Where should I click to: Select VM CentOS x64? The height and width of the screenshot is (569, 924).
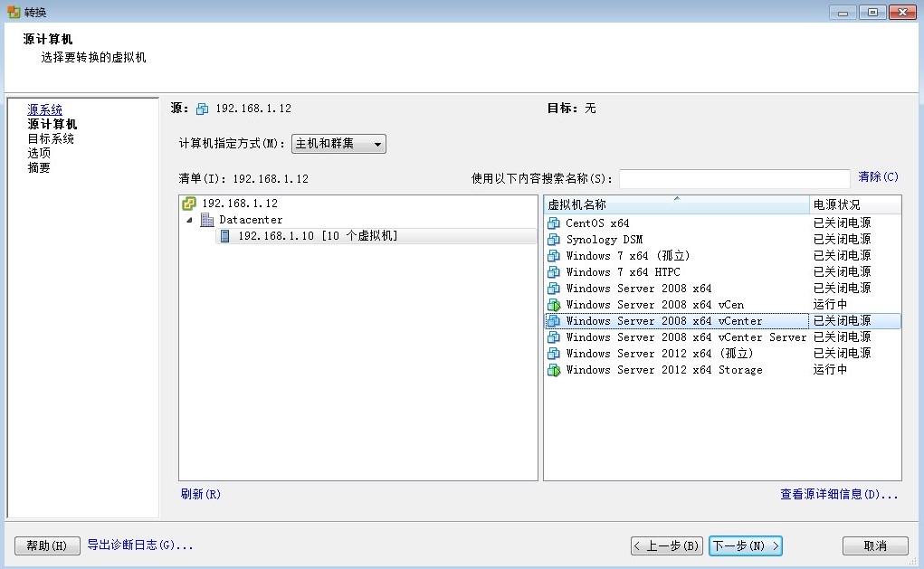click(597, 223)
